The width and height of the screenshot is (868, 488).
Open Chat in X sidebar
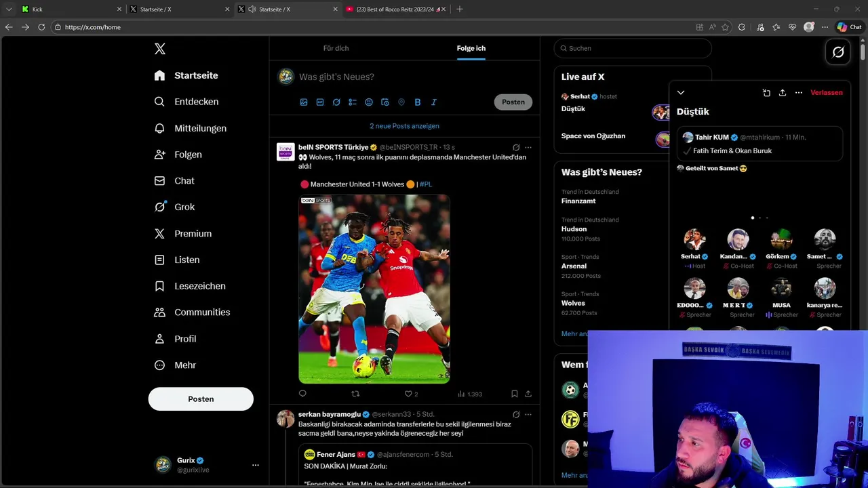(x=174, y=181)
